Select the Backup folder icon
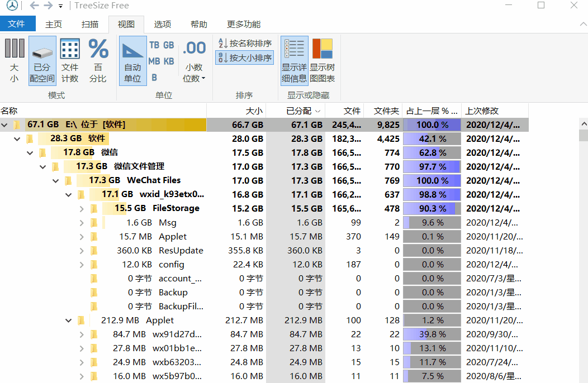The width and height of the screenshot is (588, 383). click(94, 293)
